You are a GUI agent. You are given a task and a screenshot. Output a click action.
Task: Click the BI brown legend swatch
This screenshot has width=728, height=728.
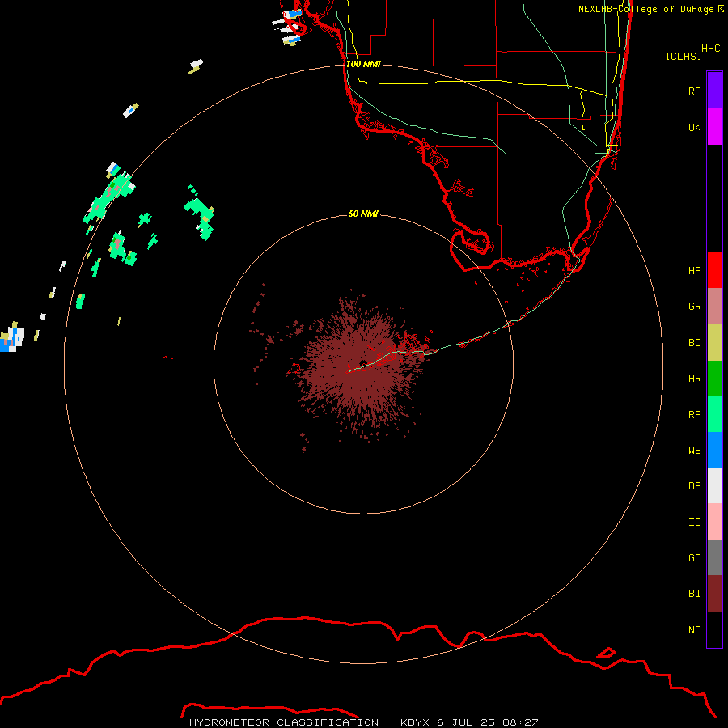click(714, 594)
